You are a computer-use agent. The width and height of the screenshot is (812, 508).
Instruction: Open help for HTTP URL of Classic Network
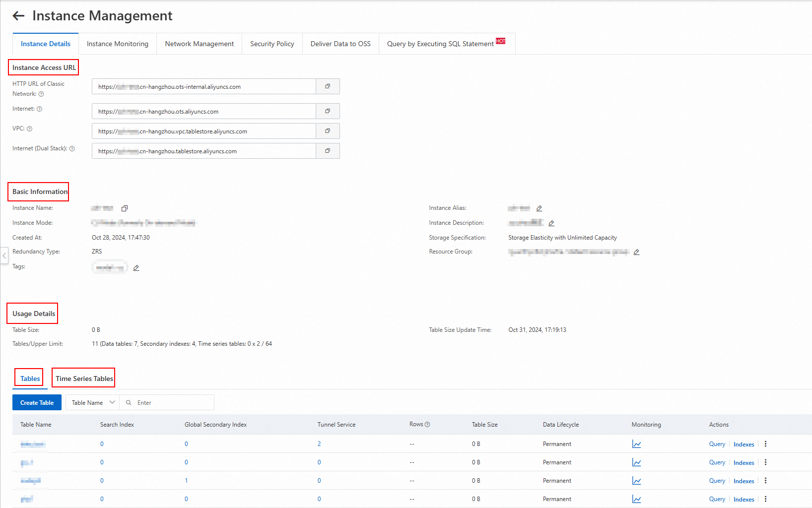pos(41,94)
